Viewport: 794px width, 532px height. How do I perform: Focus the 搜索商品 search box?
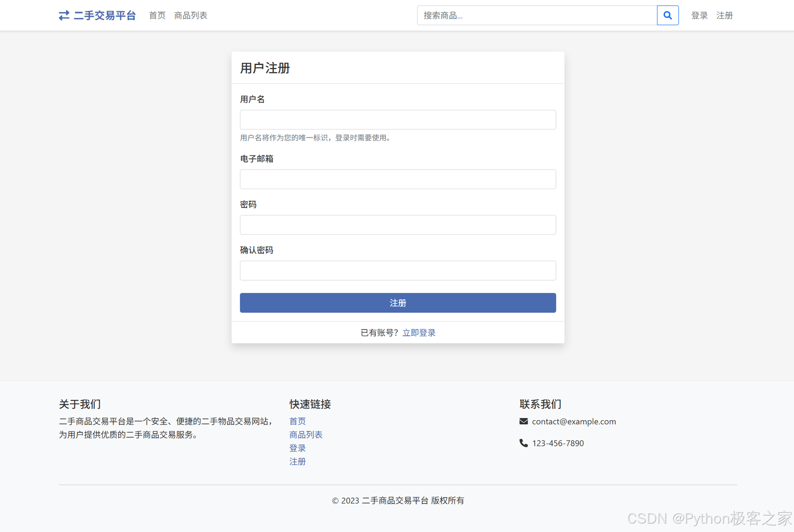(x=537, y=15)
